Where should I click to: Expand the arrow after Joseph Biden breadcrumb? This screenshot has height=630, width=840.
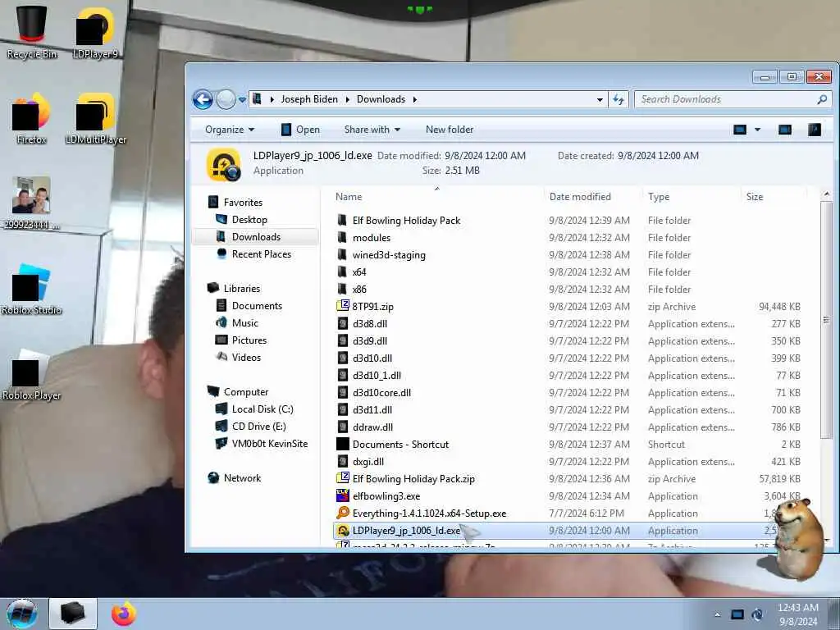[x=347, y=99]
